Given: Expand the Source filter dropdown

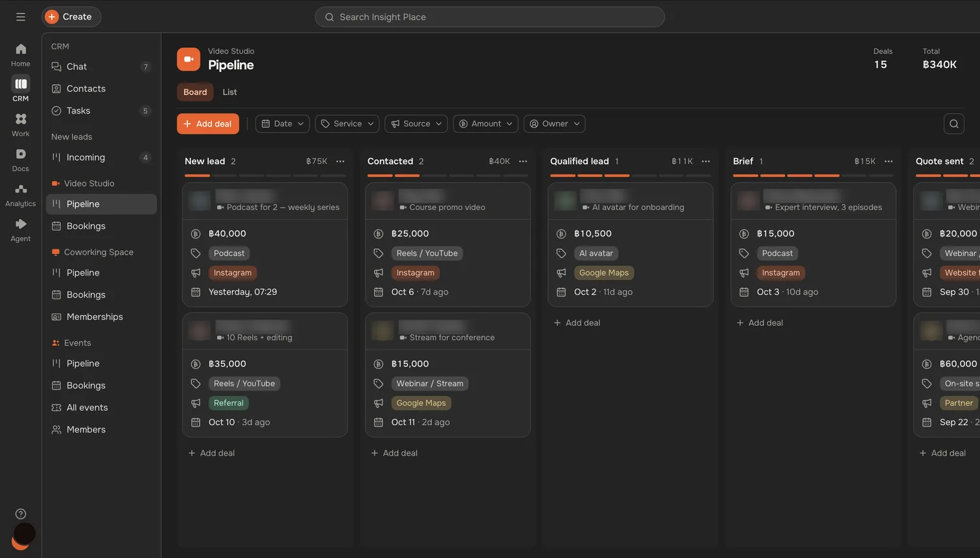Looking at the screenshot, I should coord(416,124).
